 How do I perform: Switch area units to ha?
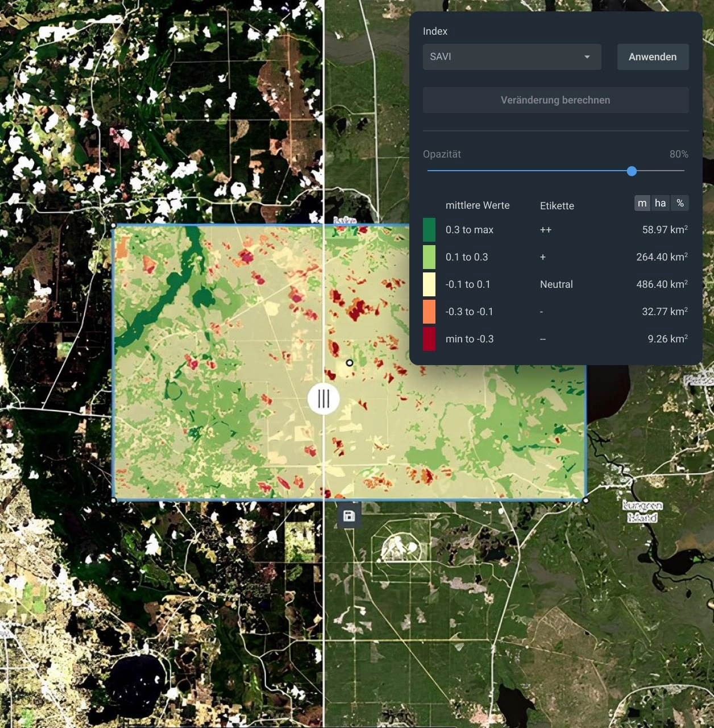click(x=660, y=203)
